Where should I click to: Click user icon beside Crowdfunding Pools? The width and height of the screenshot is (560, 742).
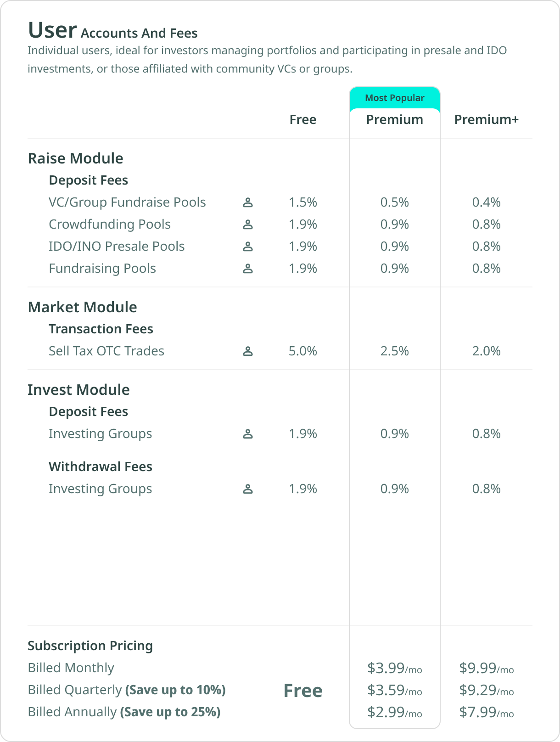click(x=248, y=224)
